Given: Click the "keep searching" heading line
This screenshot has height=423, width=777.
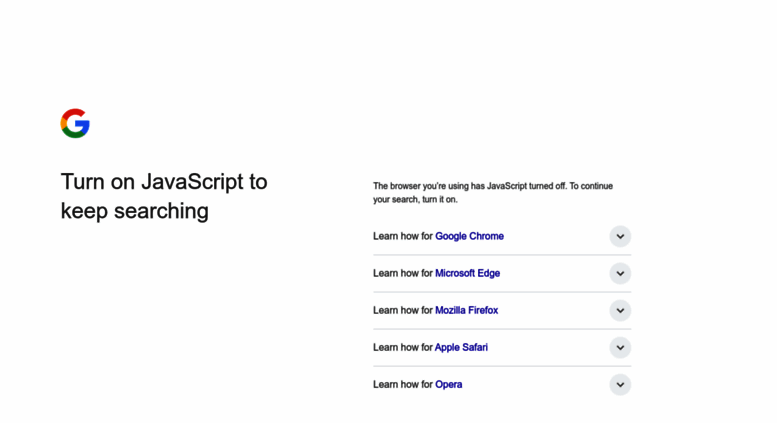Looking at the screenshot, I should tap(134, 211).
